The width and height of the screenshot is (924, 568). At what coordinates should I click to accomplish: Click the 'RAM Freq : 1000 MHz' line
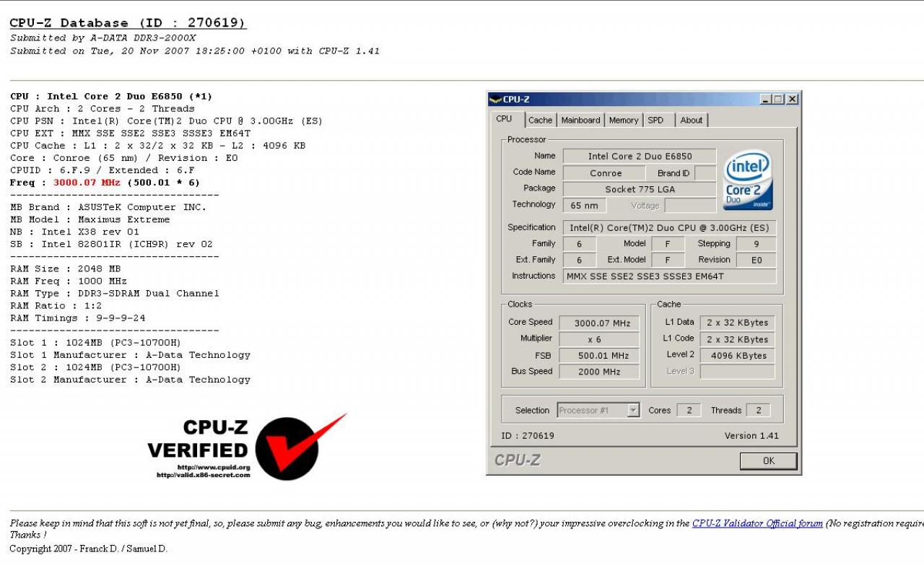click(x=69, y=281)
